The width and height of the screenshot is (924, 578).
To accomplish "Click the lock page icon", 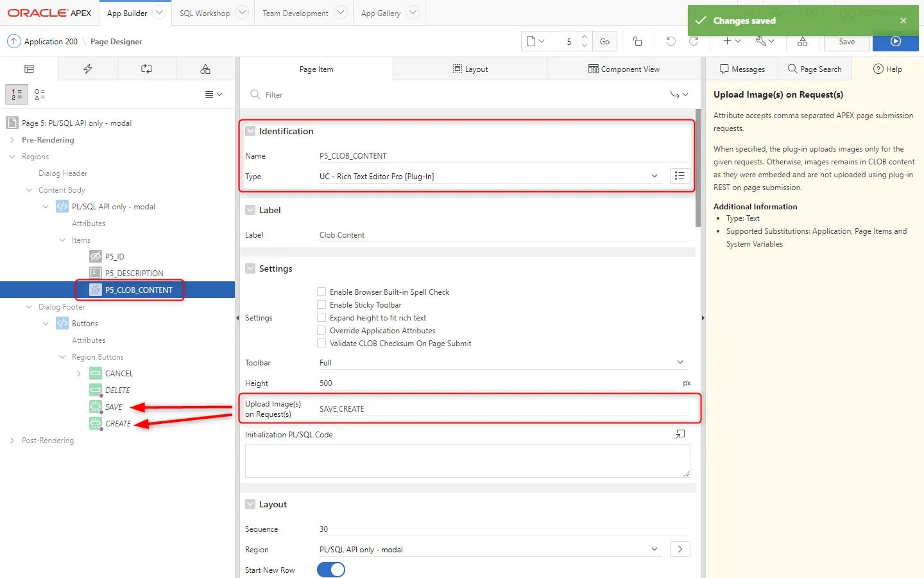I will pos(637,41).
